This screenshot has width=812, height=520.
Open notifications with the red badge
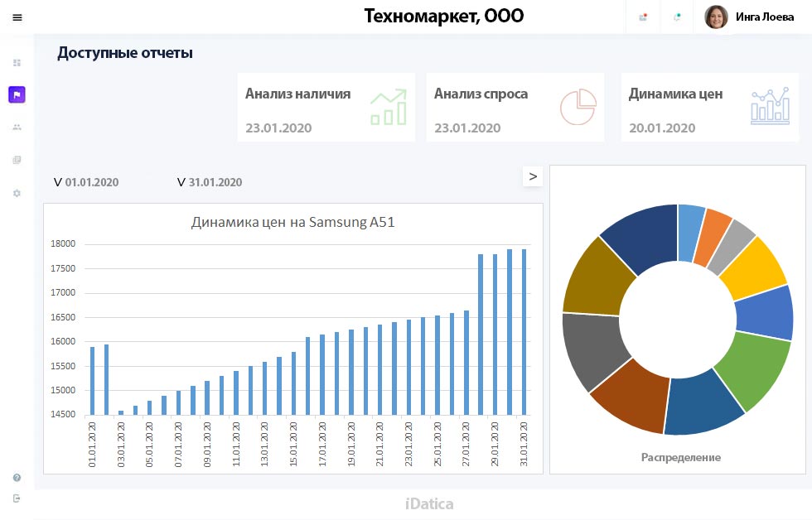tap(643, 17)
